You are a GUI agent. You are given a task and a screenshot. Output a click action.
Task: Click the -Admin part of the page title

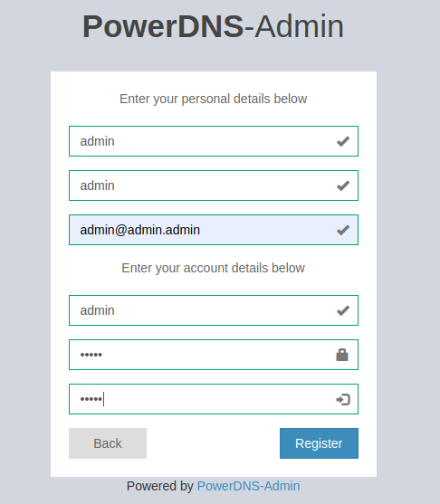[294, 26]
